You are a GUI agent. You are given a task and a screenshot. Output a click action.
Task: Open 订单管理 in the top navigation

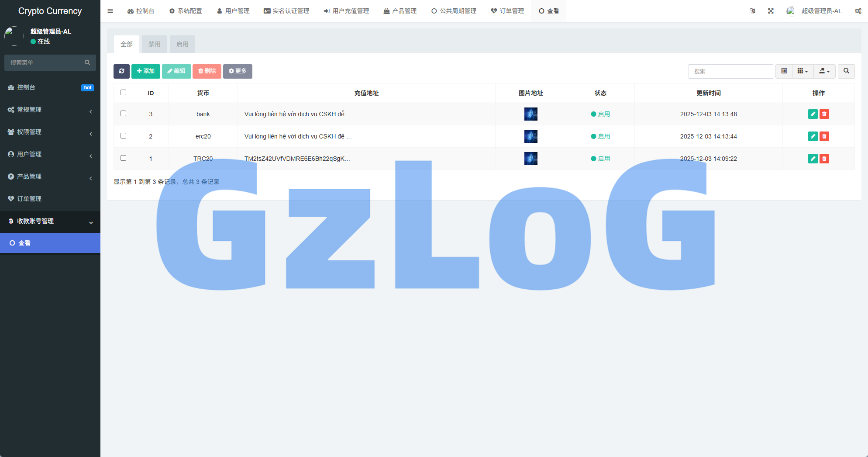507,11
